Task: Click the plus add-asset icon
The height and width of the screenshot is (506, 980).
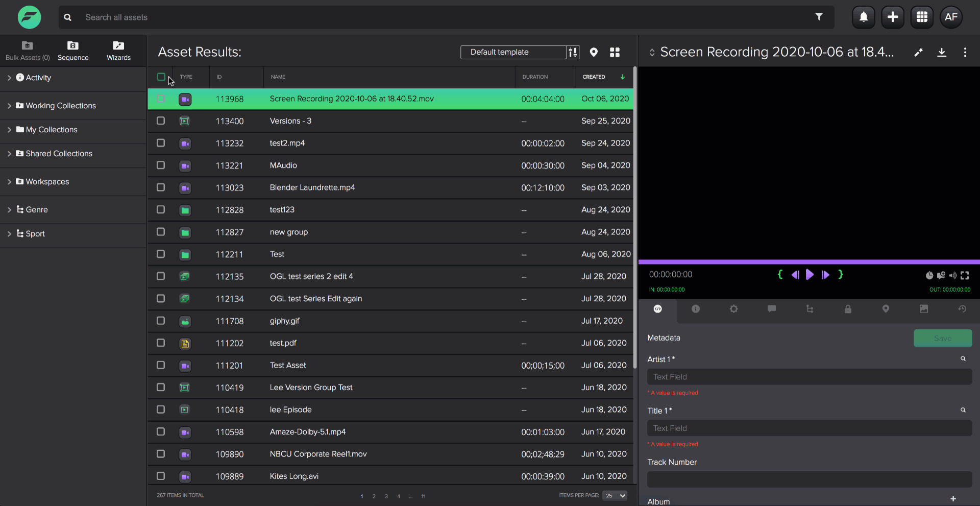Action: [892, 17]
